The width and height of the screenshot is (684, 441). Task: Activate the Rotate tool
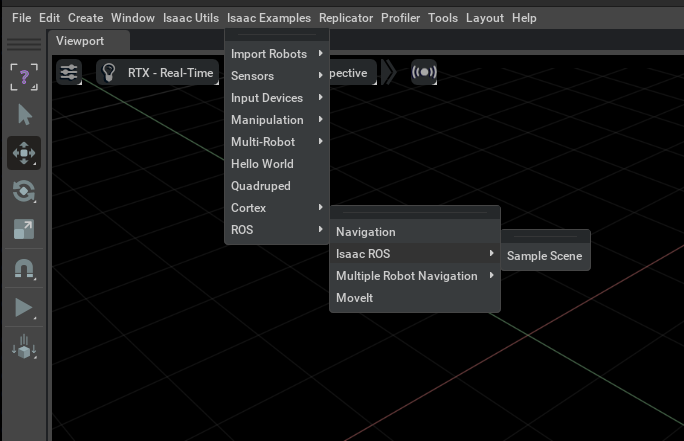pyautogui.click(x=24, y=191)
